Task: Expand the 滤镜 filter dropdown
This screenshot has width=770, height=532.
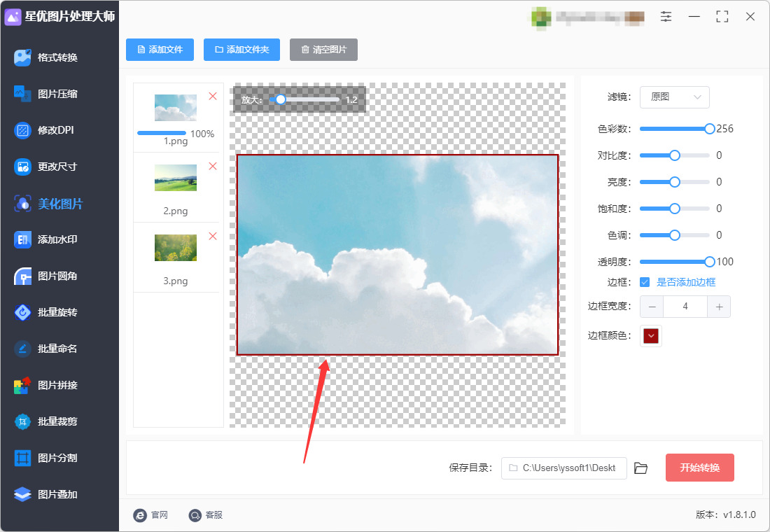Action: [x=674, y=97]
